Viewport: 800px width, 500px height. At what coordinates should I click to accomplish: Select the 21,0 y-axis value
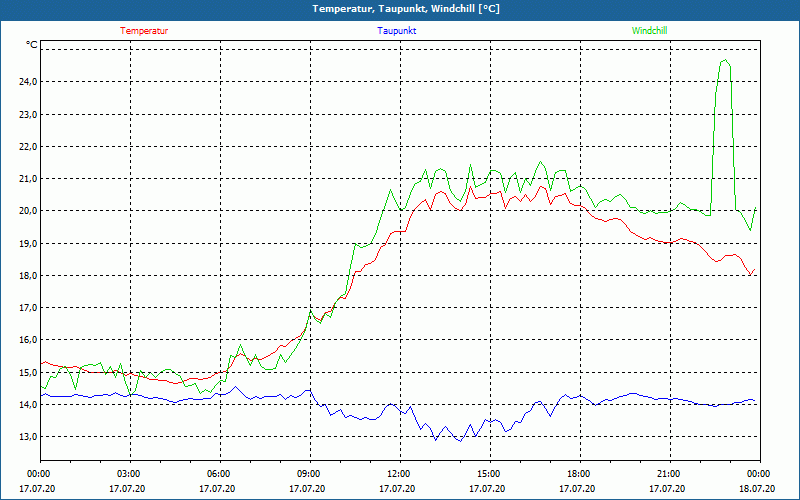coord(28,179)
